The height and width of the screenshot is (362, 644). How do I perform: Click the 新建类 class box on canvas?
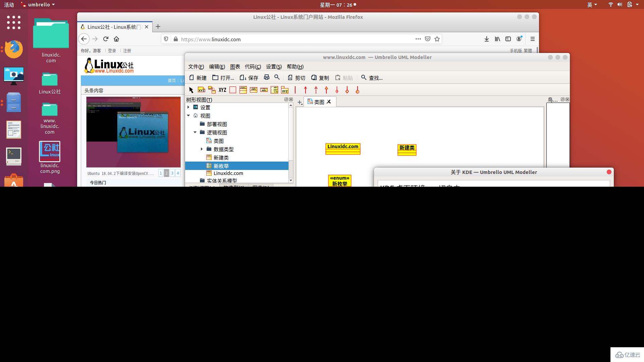click(407, 150)
